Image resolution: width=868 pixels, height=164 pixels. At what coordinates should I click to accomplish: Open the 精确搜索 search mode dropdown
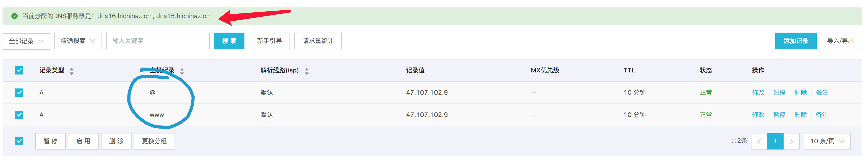pyautogui.click(x=78, y=41)
